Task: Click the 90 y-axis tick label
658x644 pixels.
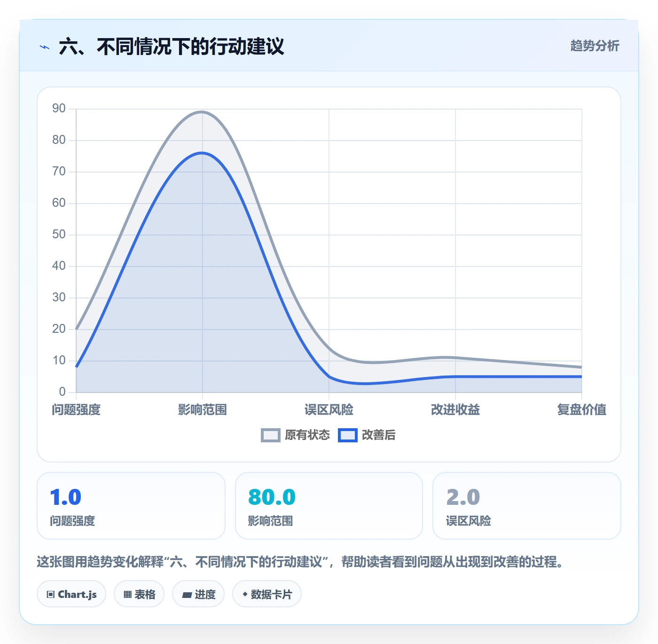Action: [x=59, y=109]
